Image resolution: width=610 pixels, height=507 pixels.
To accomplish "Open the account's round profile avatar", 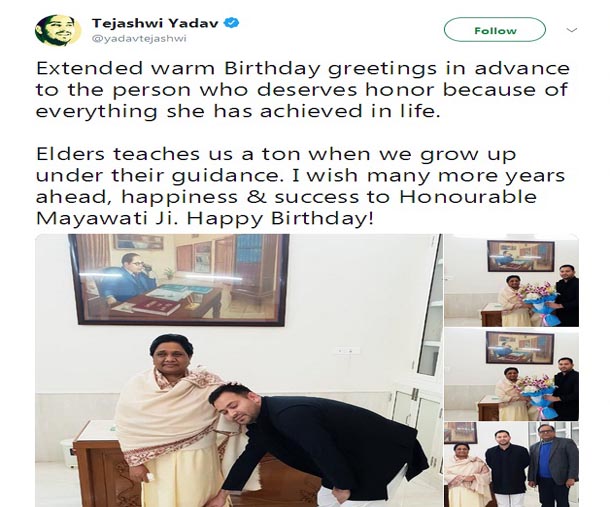I will 58,30.
